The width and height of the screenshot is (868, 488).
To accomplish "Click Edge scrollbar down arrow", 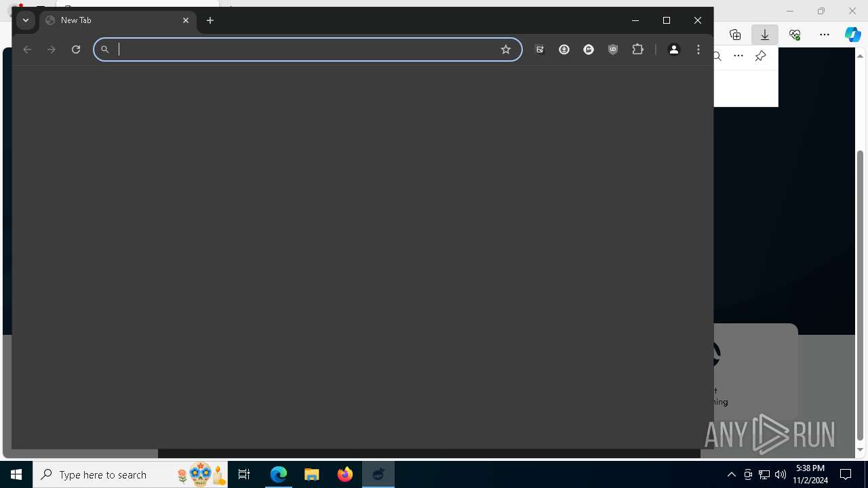I will [x=861, y=450].
